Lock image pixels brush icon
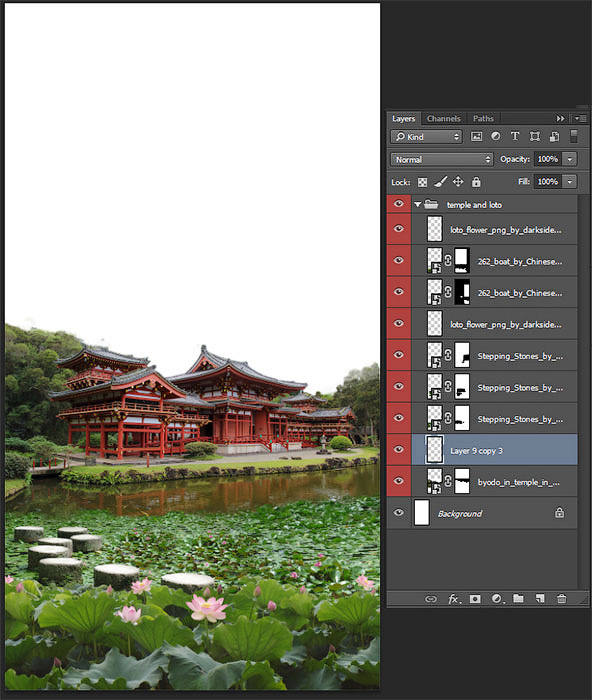 pos(441,182)
